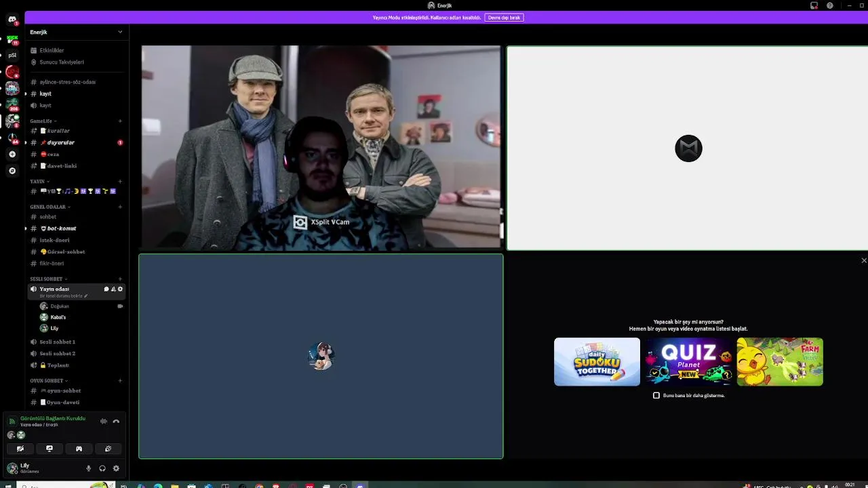Open the KICK server icon

pyautogui.click(x=12, y=39)
